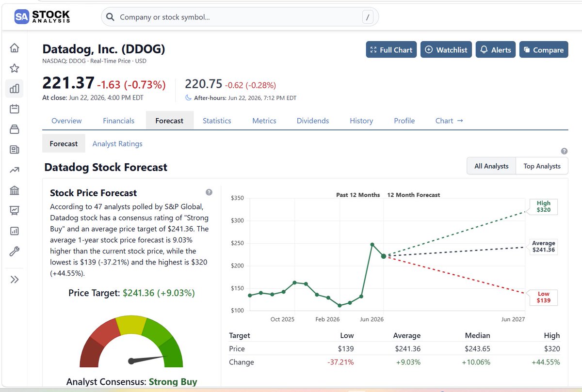Click the current price point on chart

click(384, 256)
